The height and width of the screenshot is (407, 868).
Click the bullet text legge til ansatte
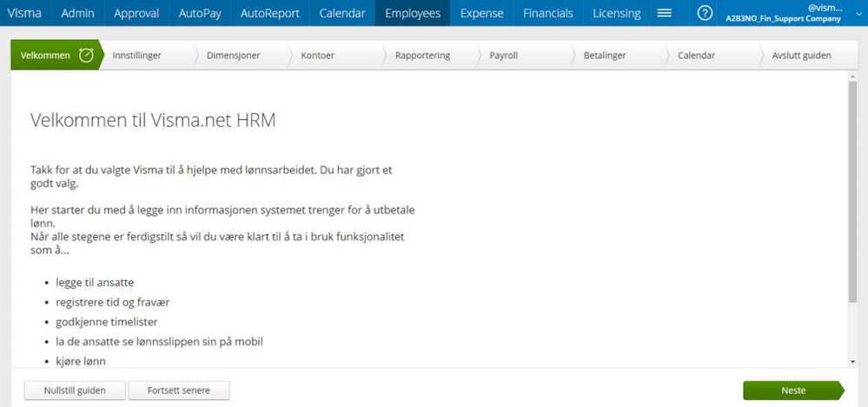coord(95,283)
